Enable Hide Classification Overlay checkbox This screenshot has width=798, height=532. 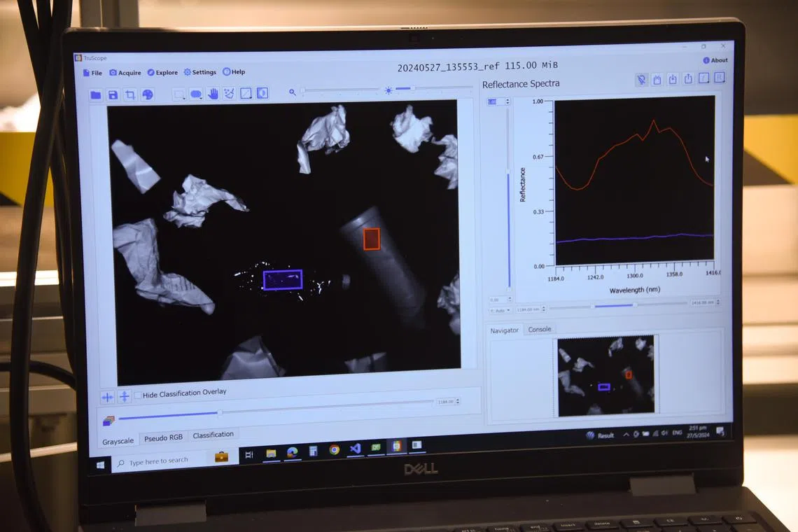coord(138,395)
